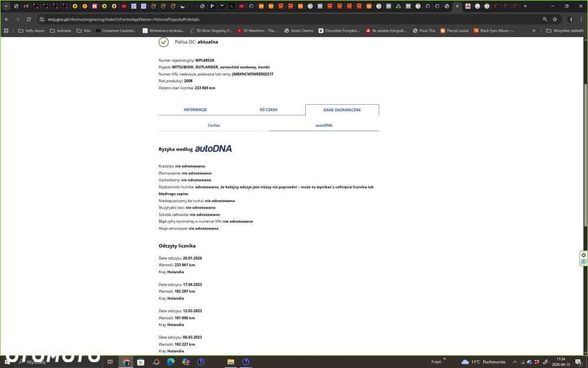Select the DANE ZAGRANICZNE tab
This screenshot has width=588, height=368.
(342, 110)
